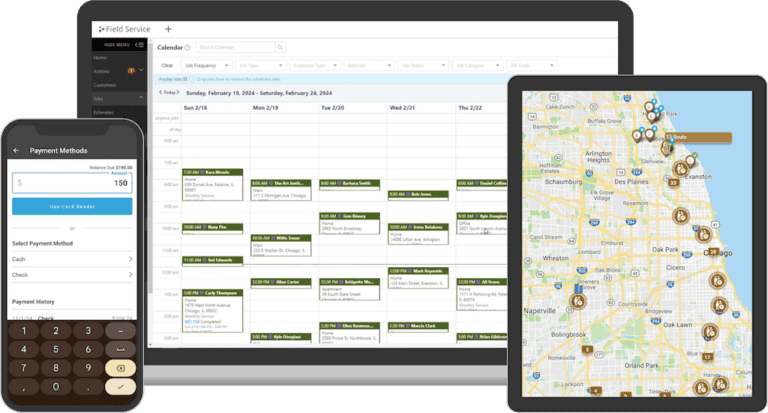Click the Clear filters button
Image resolution: width=768 pixels, height=413 pixels.
[x=167, y=64]
